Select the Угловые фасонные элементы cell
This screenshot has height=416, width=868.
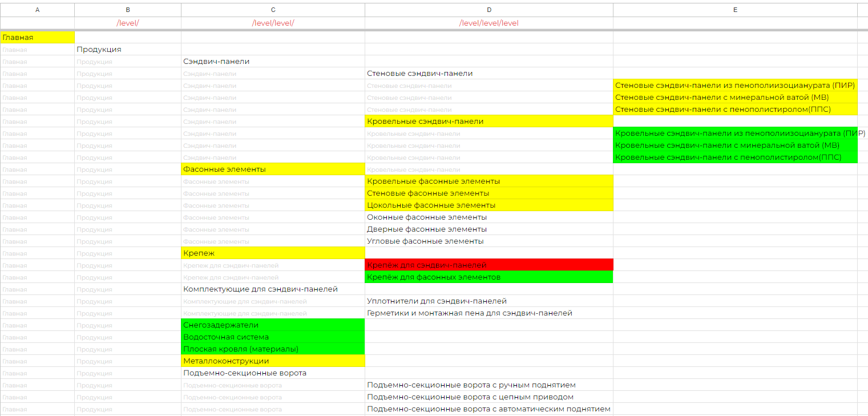click(x=489, y=241)
